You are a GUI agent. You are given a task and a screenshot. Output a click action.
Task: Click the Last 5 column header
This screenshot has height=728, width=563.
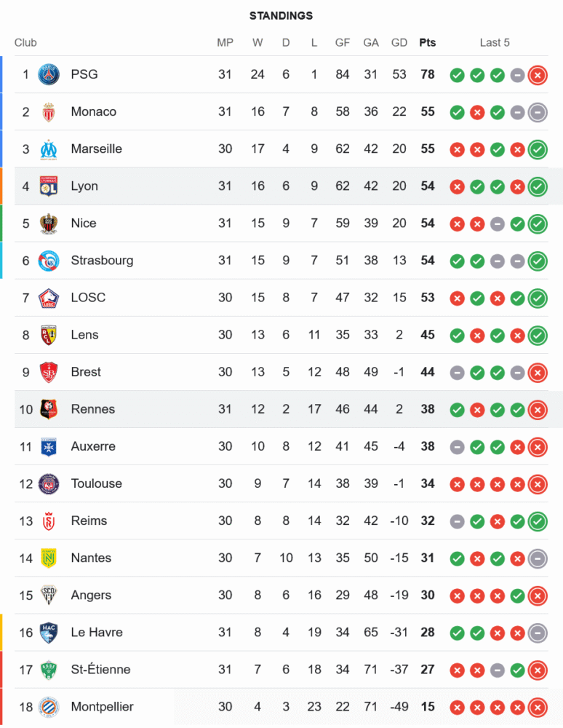tap(495, 43)
